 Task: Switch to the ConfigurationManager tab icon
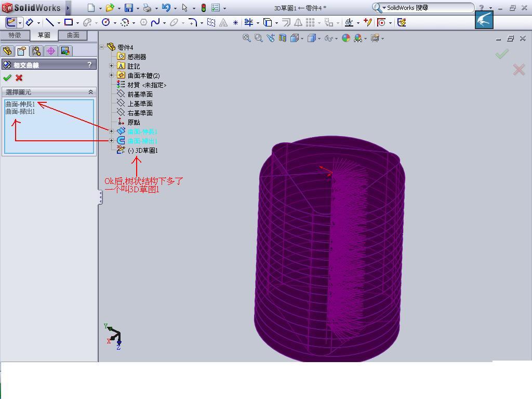36,51
